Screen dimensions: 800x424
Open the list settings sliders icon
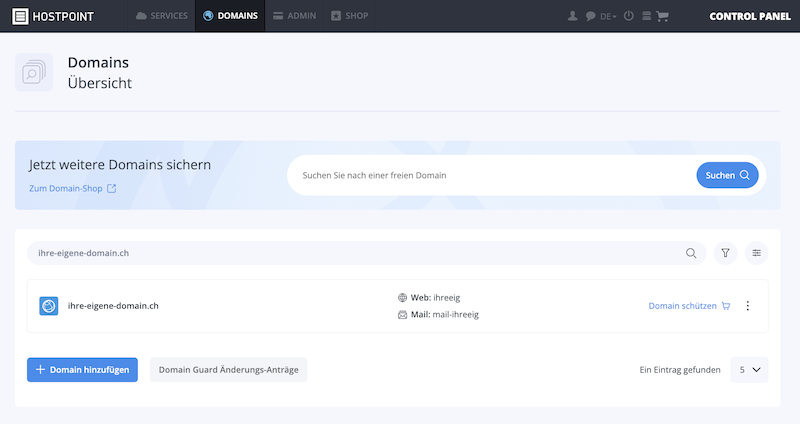pyautogui.click(x=756, y=253)
